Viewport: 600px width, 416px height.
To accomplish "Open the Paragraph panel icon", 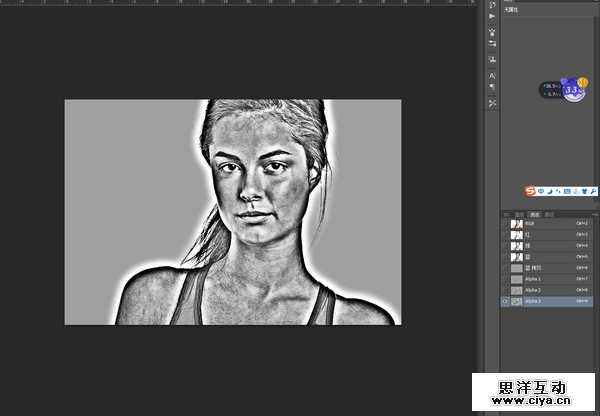I will click(x=493, y=87).
